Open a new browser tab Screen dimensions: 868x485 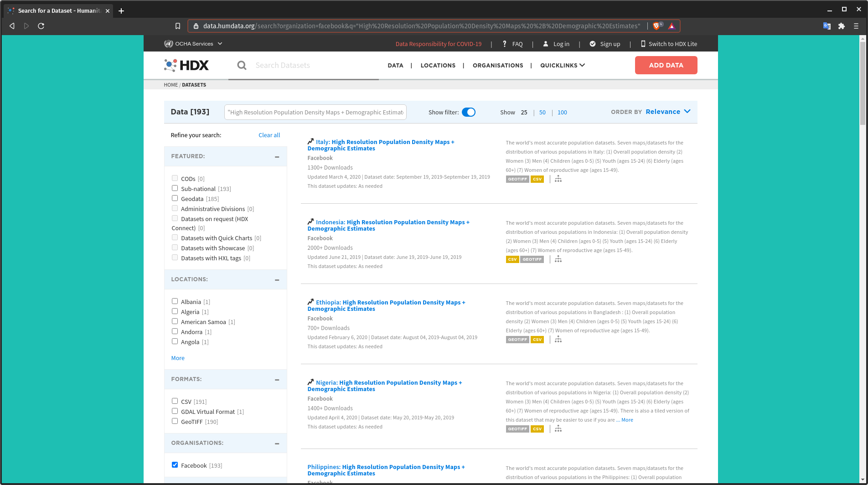pyautogui.click(x=121, y=10)
